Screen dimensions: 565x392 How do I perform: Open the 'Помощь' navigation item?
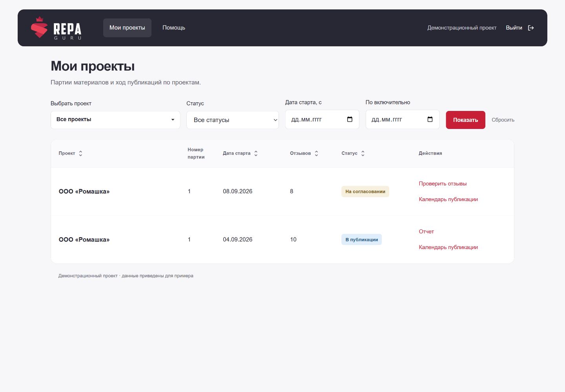pyautogui.click(x=174, y=28)
